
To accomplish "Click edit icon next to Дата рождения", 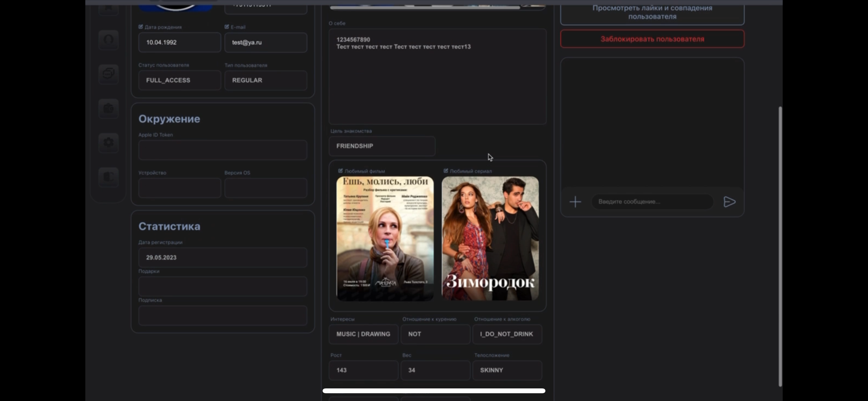I will pos(141,26).
